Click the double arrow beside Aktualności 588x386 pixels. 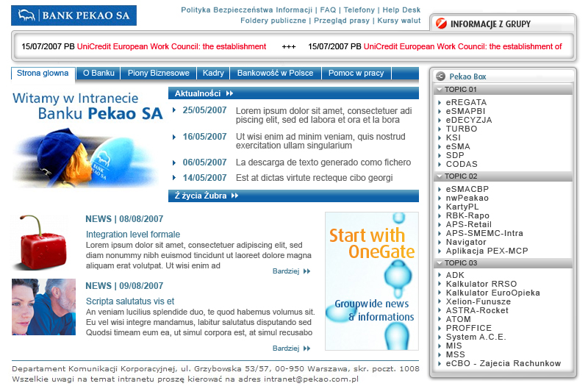[x=230, y=93]
